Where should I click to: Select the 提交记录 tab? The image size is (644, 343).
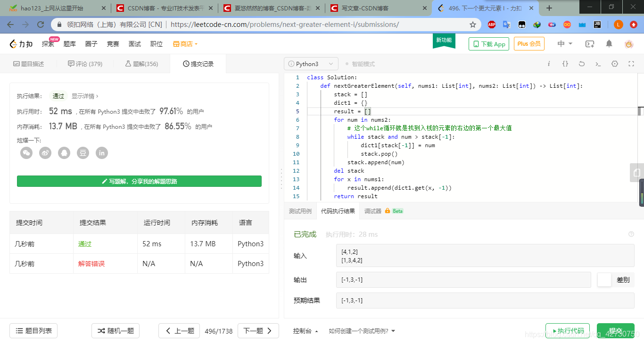pos(198,64)
